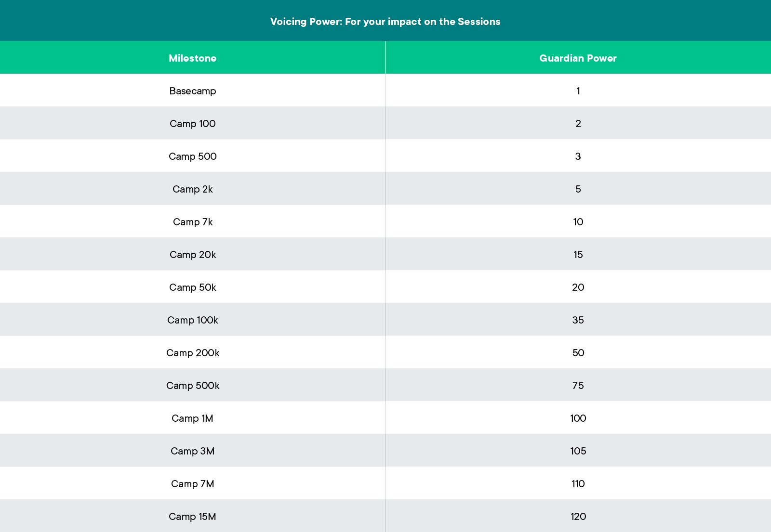The width and height of the screenshot is (771, 532).
Task: Select the Camp 15M milestone cell
Action: (x=192, y=517)
